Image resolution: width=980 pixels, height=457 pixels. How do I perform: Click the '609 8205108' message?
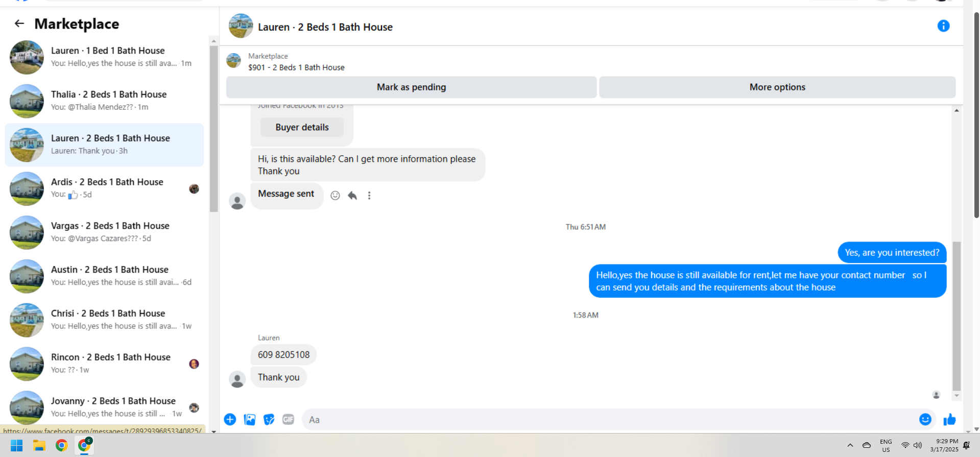point(283,355)
